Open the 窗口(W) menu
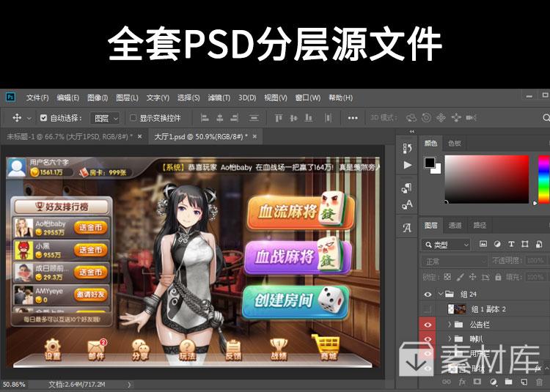This screenshot has height=392, width=550. [x=307, y=97]
